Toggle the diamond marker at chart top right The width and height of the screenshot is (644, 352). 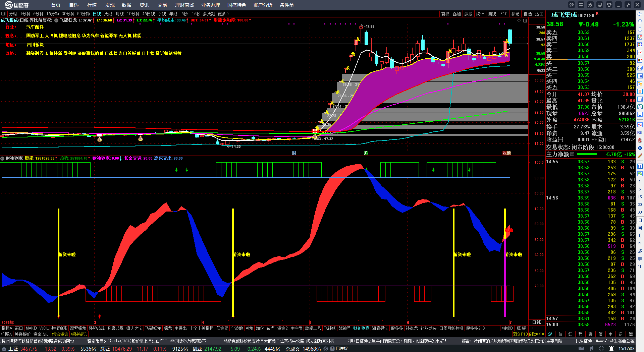point(519,20)
